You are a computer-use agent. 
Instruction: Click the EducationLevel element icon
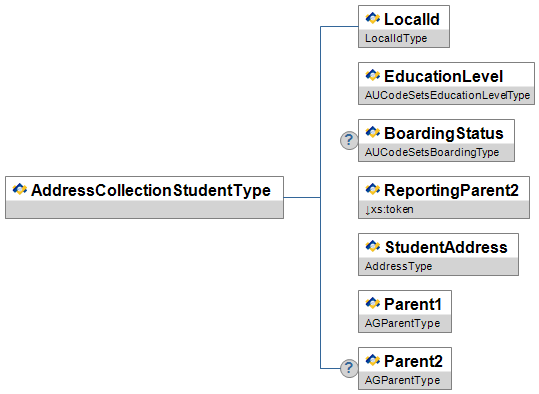click(373, 75)
